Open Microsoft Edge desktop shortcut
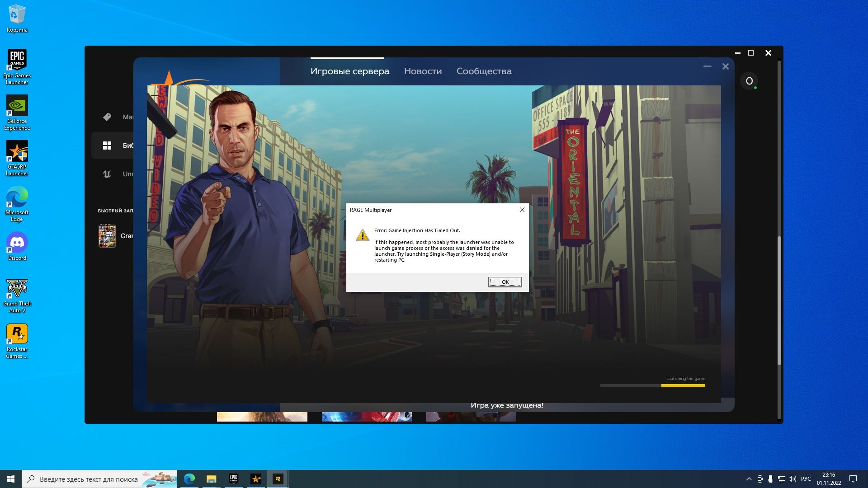The height and width of the screenshot is (488, 868). pos(17,204)
